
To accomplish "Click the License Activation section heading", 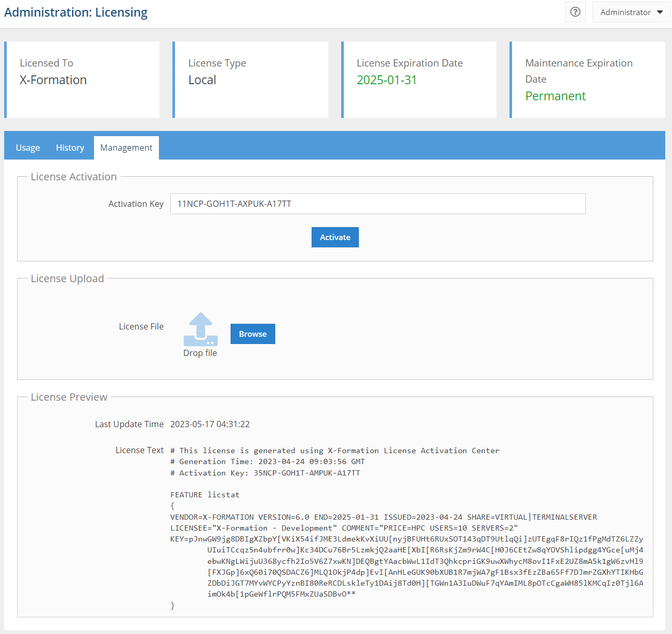I will click(x=74, y=177).
